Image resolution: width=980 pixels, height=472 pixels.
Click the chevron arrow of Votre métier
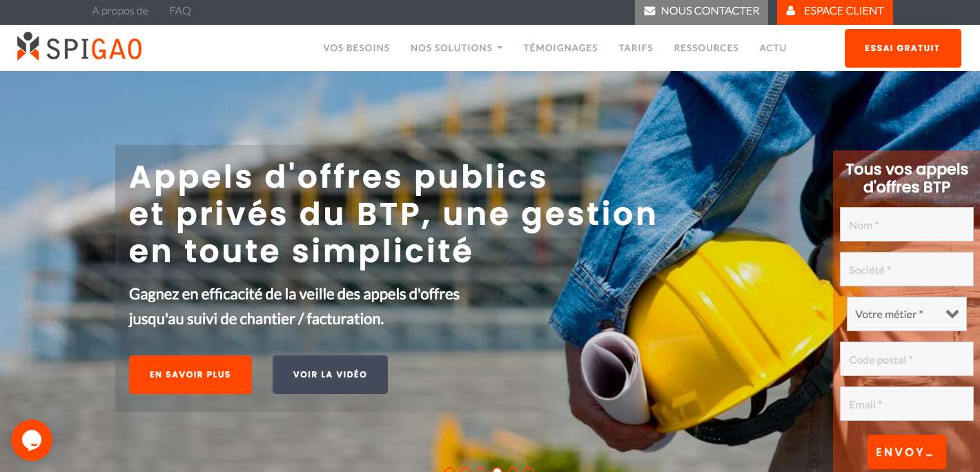coord(952,314)
